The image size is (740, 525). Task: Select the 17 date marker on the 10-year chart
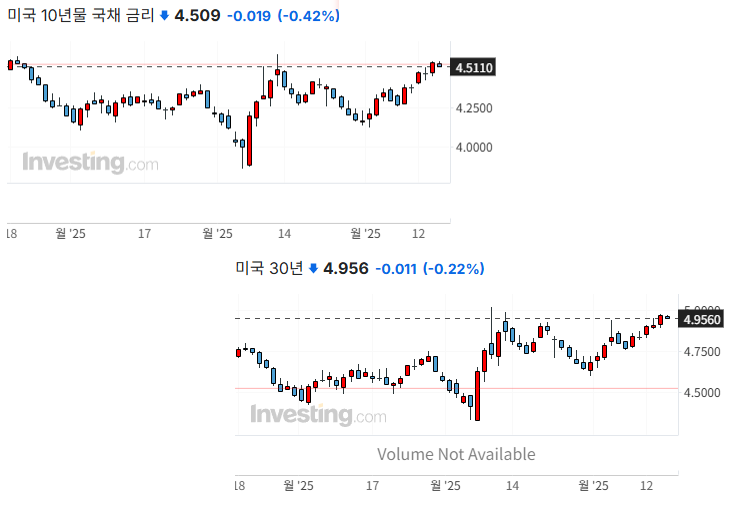[x=145, y=234]
